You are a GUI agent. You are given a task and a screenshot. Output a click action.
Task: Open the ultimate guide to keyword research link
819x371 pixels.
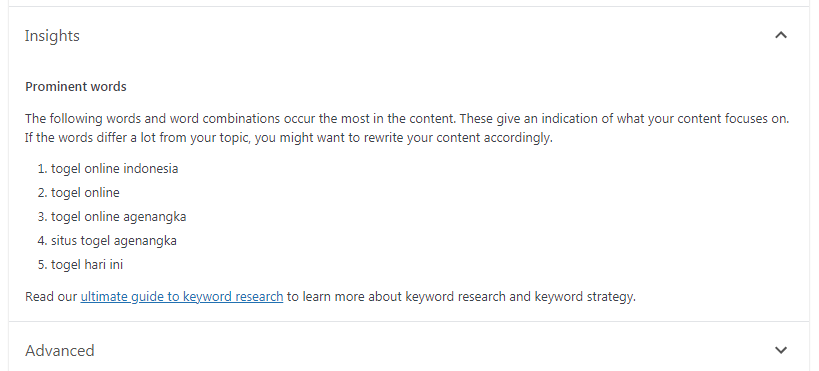[x=182, y=297]
